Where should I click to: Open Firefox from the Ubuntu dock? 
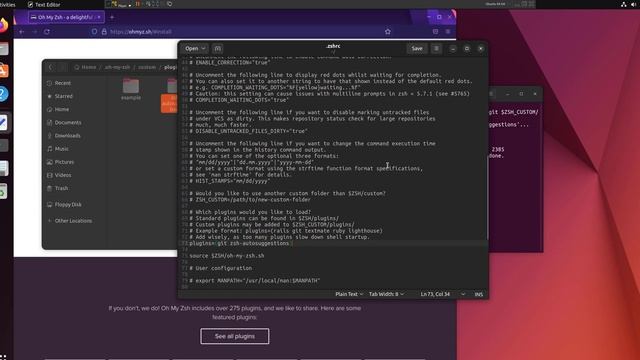click(3, 25)
